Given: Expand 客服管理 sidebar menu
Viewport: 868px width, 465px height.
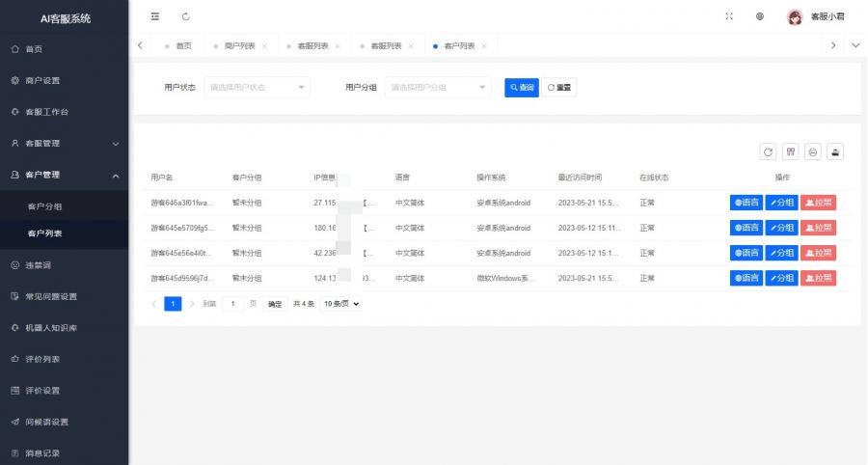Looking at the screenshot, I should [65, 144].
